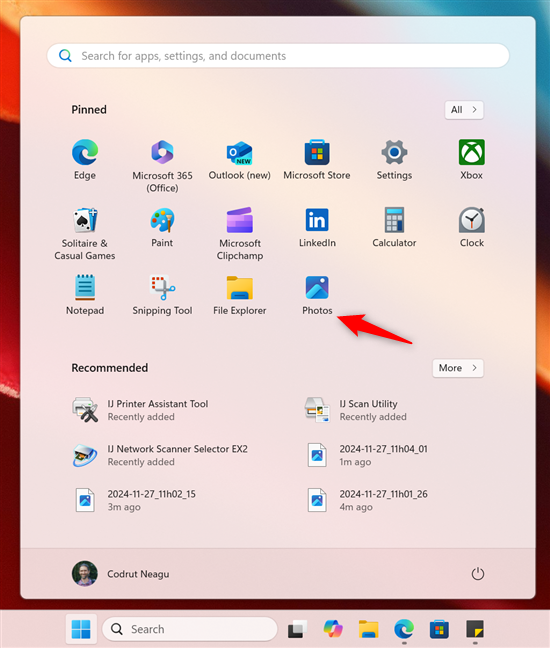
Task: Launch Calculator
Action: (x=394, y=228)
